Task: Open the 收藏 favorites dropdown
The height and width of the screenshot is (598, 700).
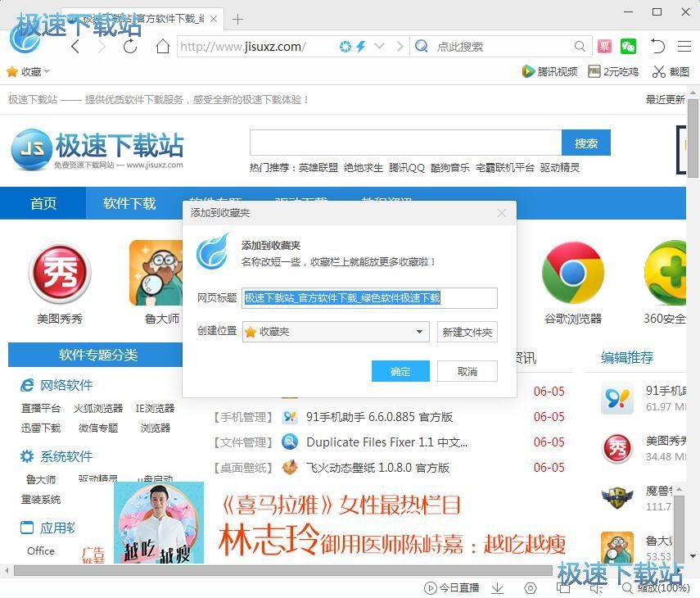Action: pos(28,71)
